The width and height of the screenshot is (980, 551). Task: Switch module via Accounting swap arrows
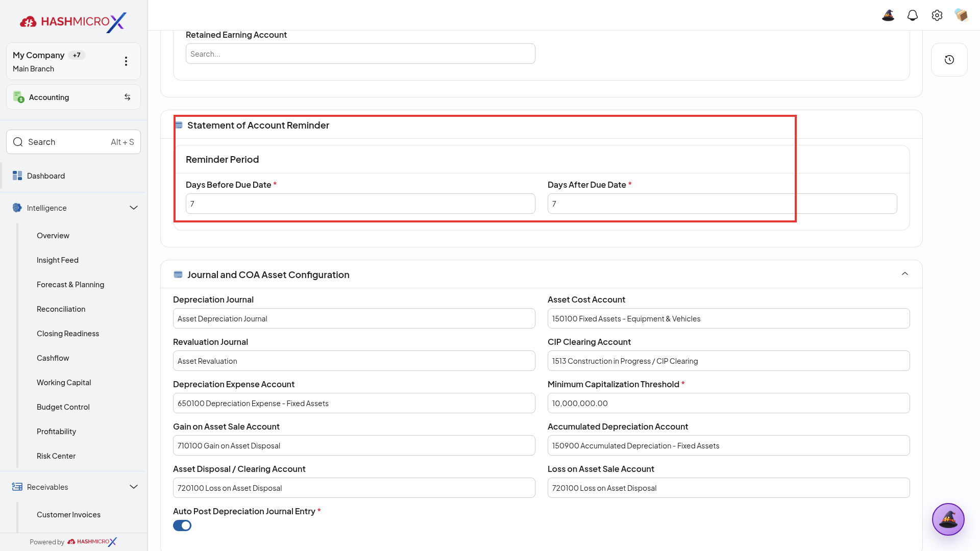pyautogui.click(x=128, y=97)
